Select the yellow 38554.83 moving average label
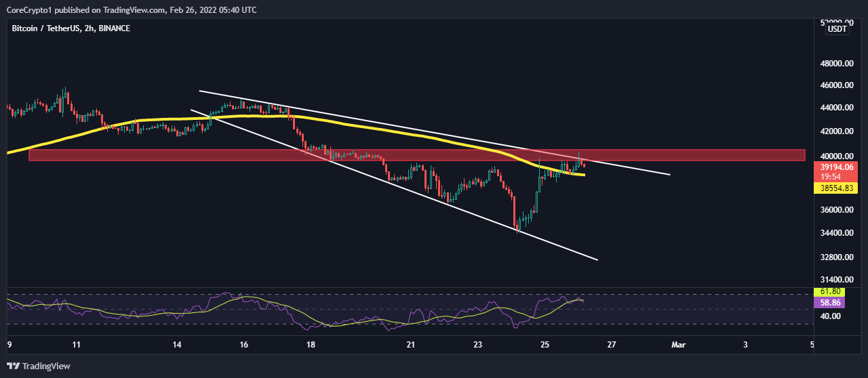This screenshot has height=378, width=868. tap(837, 188)
